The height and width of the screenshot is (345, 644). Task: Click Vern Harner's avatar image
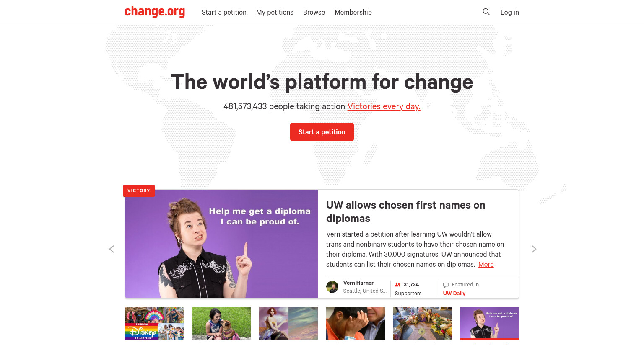332,287
